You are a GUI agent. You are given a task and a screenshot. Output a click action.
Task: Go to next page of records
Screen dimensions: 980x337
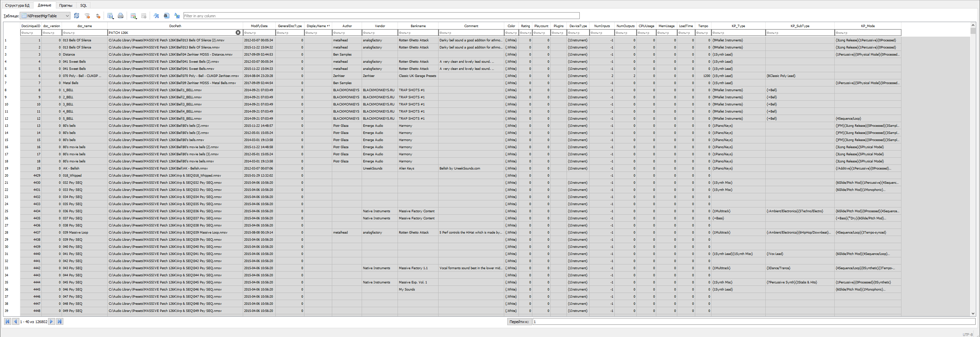[x=51, y=321]
